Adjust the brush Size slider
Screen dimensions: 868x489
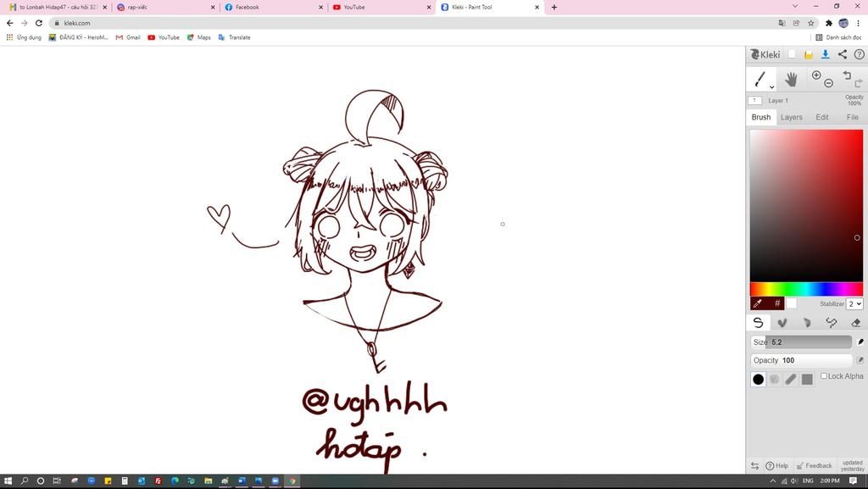click(x=801, y=342)
